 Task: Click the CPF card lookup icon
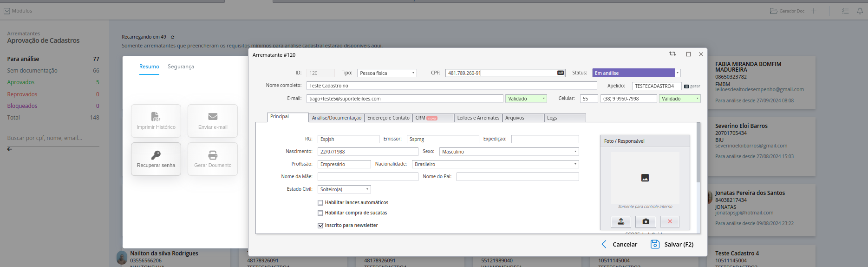click(x=561, y=73)
